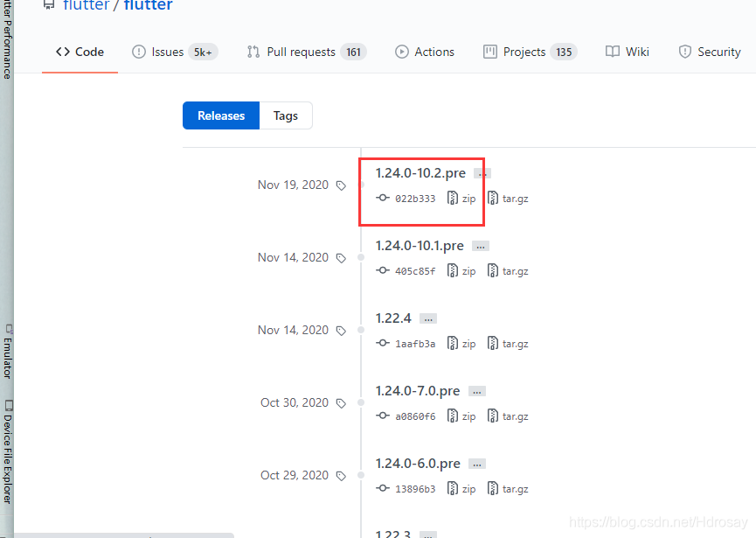The height and width of the screenshot is (538, 756).
Task: Click the commit icon next to a0860f6
Action: 383,416
